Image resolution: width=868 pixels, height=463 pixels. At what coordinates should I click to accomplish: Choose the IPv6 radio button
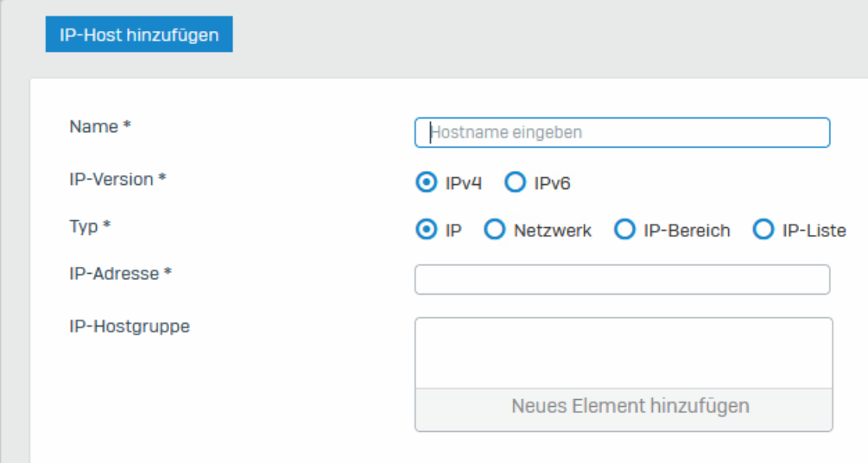point(516,182)
